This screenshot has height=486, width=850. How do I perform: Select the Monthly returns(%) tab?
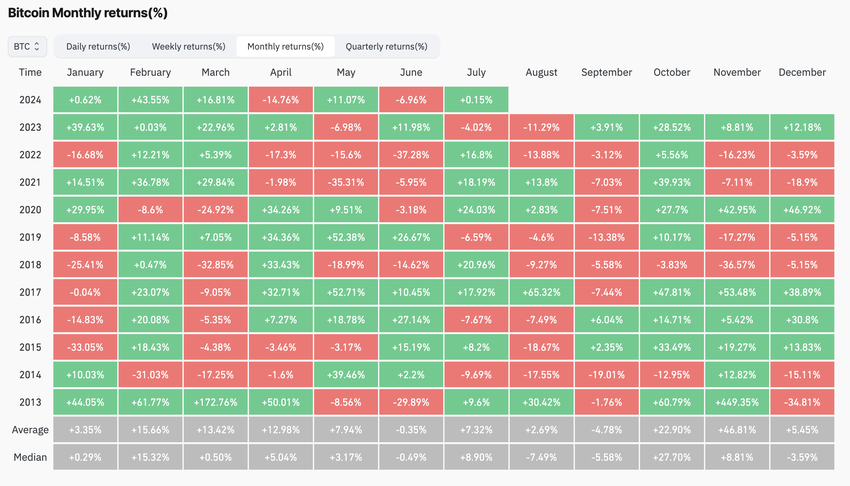tap(286, 46)
